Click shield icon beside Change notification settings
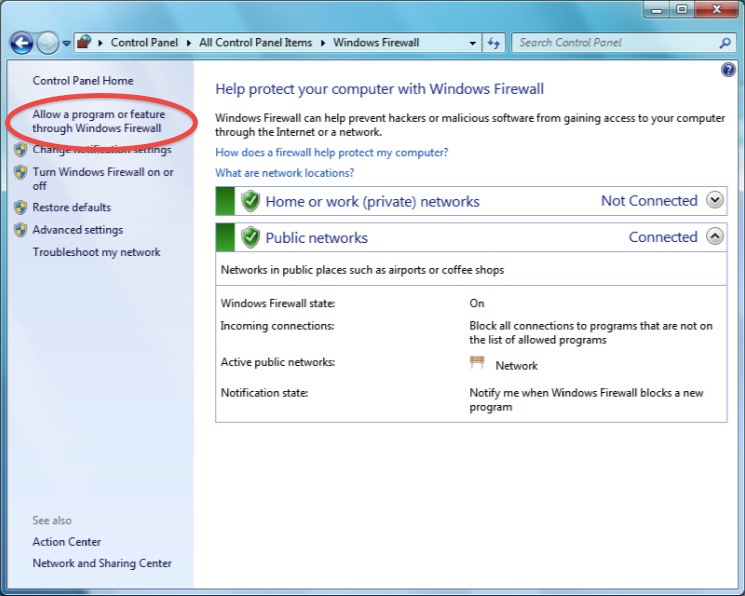 [20, 150]
